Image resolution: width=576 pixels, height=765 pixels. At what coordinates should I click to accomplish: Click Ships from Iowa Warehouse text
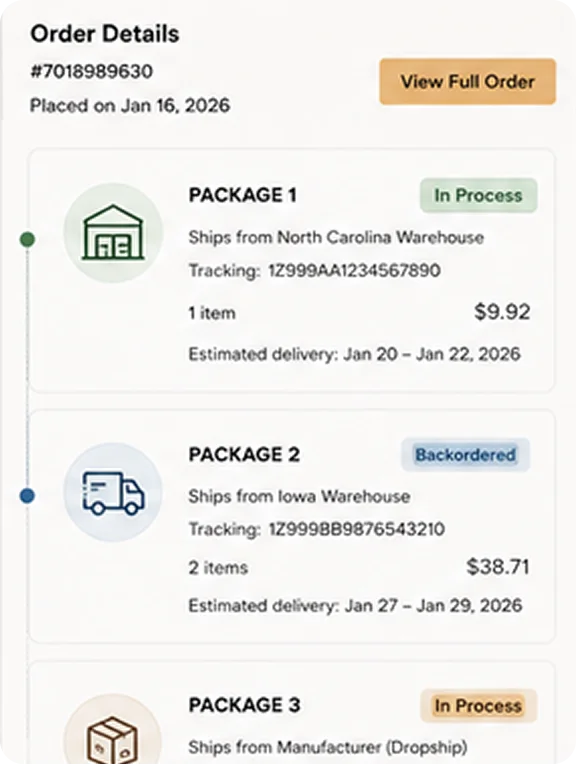(299, 497)
